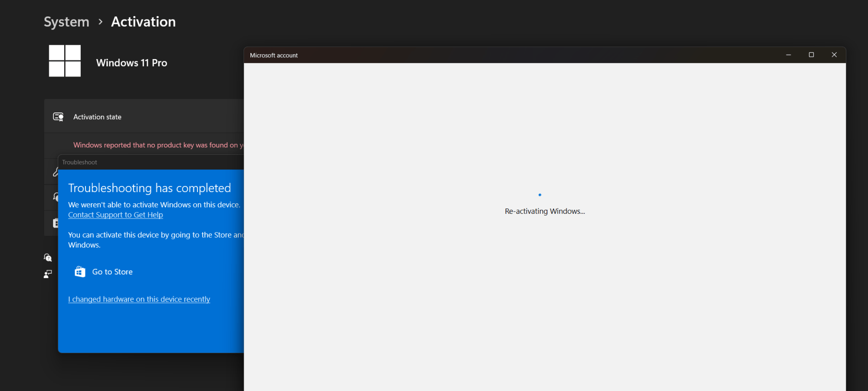Click Troubleshooting has completed heading
Screen dimensions: 868x391
(x=149, y=188)
